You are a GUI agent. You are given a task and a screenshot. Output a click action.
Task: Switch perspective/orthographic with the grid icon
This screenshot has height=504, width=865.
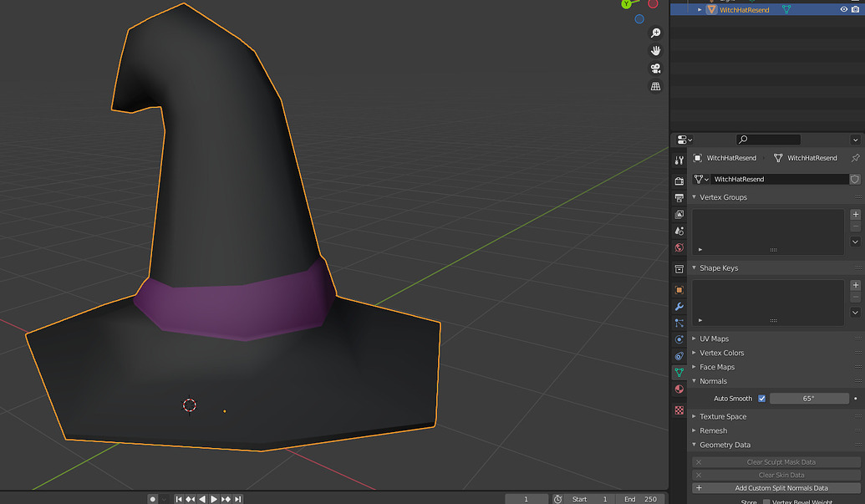coord(655,86)
